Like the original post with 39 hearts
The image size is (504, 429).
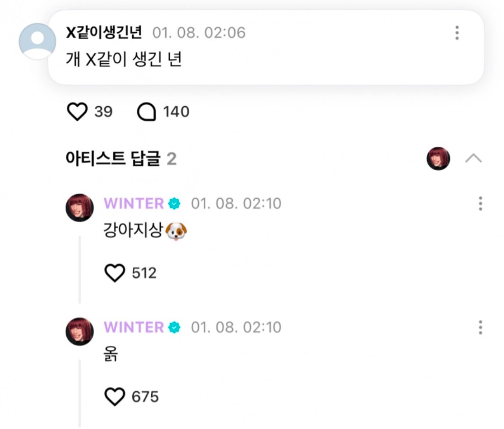(77, 112)
